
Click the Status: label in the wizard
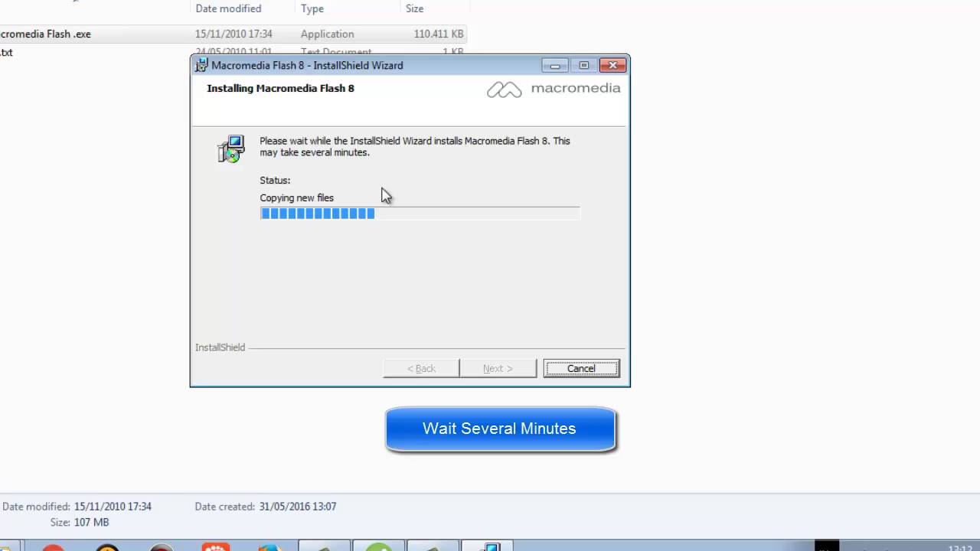(x=275, y=181)
